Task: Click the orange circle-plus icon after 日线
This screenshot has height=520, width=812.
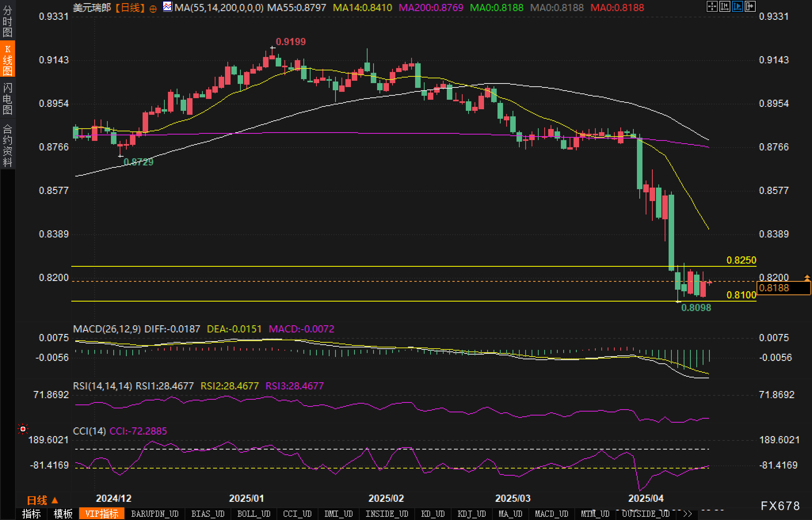Action: 153,8
